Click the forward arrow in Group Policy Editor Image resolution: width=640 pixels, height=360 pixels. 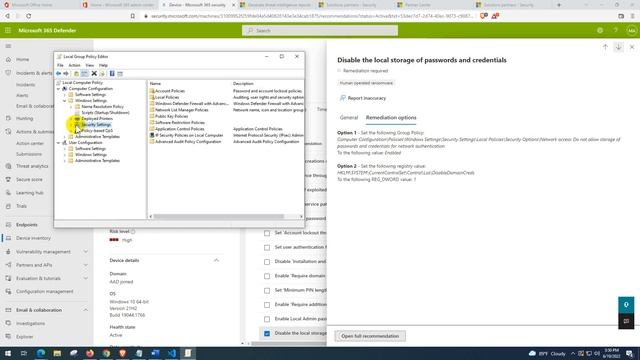coord(66,73)
